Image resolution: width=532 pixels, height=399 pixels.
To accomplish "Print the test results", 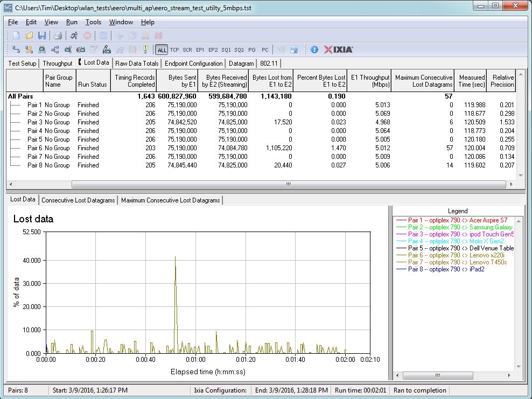I will coord(58,36).
